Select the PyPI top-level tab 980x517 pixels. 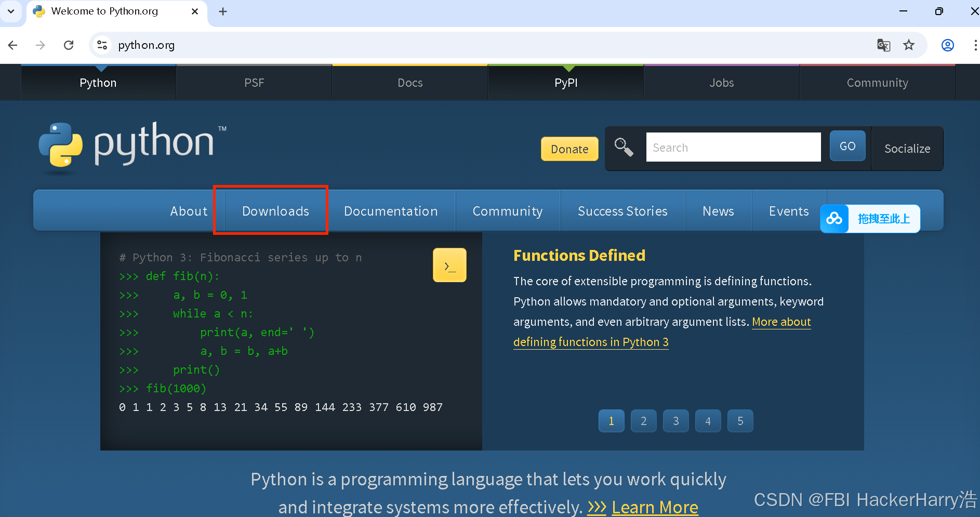[x=566, y=83]
